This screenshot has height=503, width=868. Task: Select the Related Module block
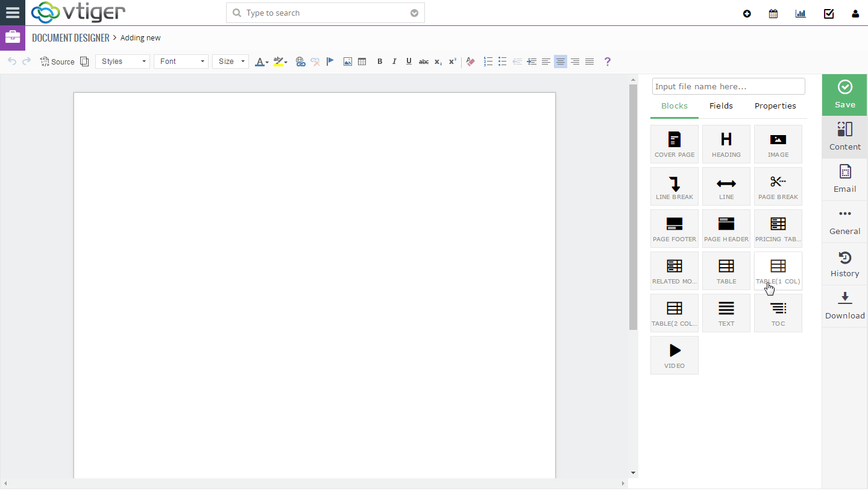pos(675,271)
